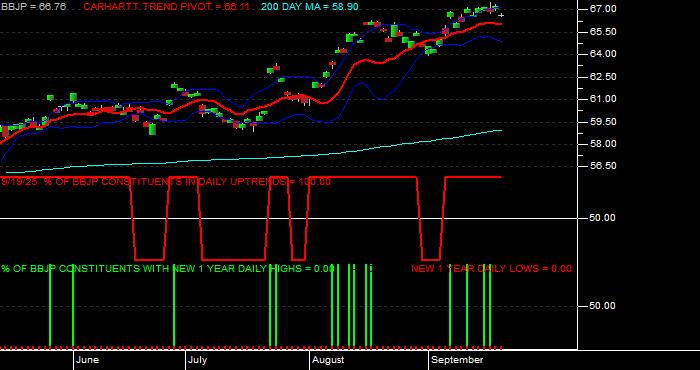700x370 pixels.
Task: Click the uptrends panel 50.00 axis label
Action: tap(603, 218)
